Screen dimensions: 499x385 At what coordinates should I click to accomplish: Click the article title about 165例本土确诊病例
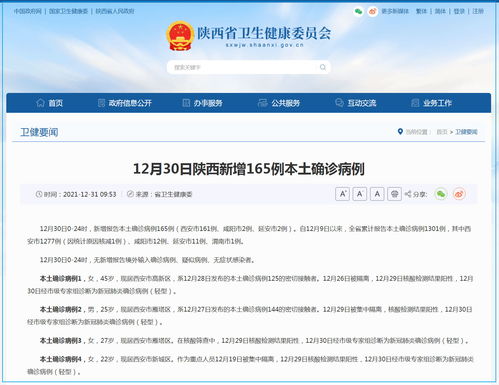coord(249,169)
